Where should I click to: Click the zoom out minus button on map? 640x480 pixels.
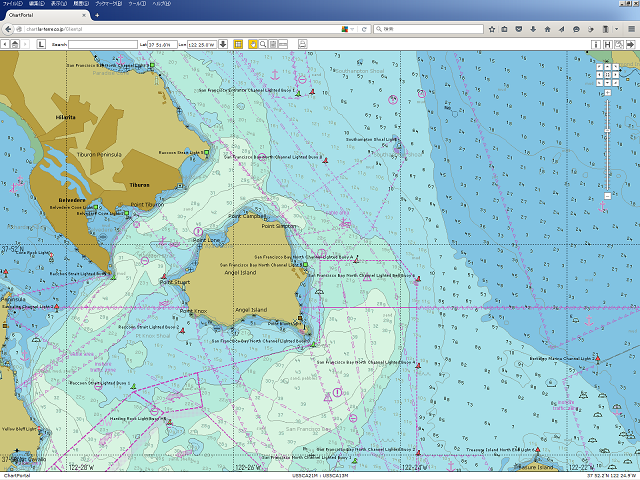607,196
